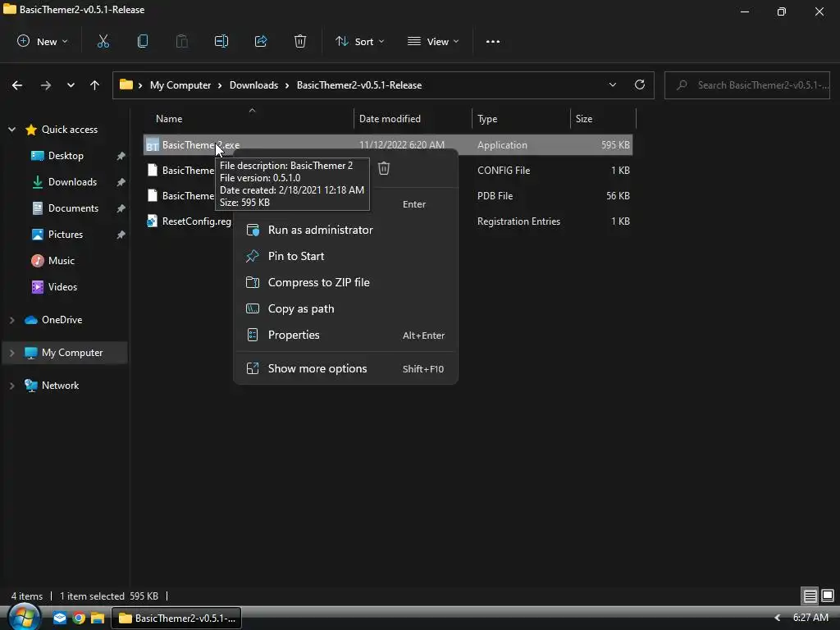Go back with the left arrow
The image size is (840, 630).
click(x=17, y=85)
